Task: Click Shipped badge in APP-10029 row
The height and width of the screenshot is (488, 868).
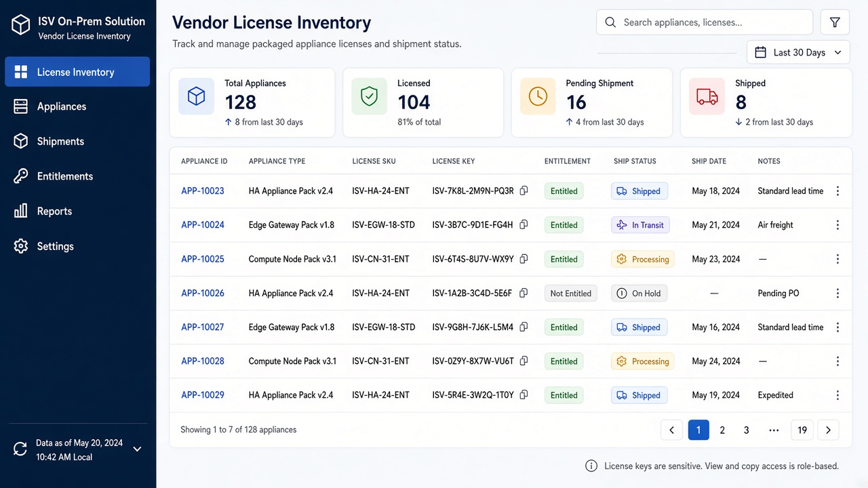Action: pos(639,395)
